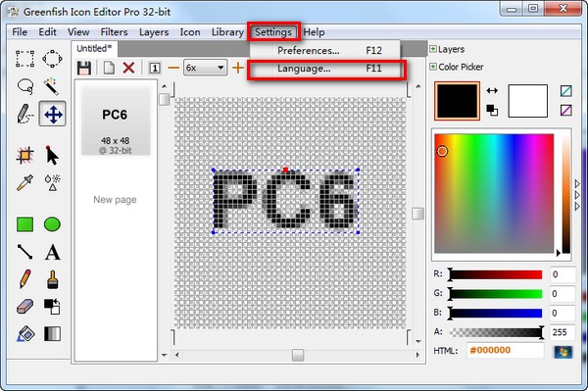588x391 pixels.
Task: Click the Windows color dialog icon
Action: 563,352
